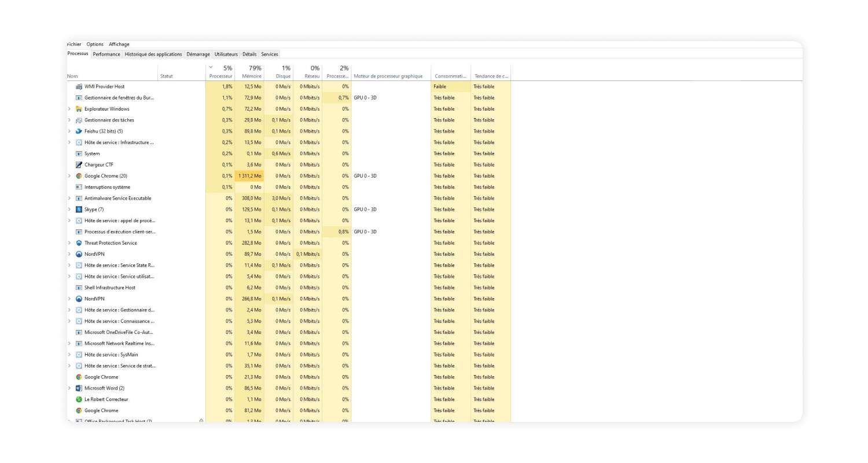
Task: Expand the Skype (7) process group
Action: tap(69, 210)
